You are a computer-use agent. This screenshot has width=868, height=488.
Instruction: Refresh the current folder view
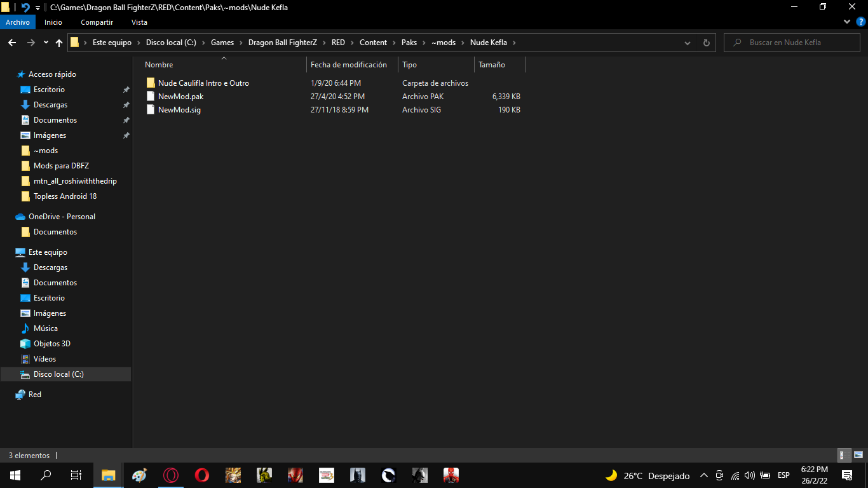706,43
